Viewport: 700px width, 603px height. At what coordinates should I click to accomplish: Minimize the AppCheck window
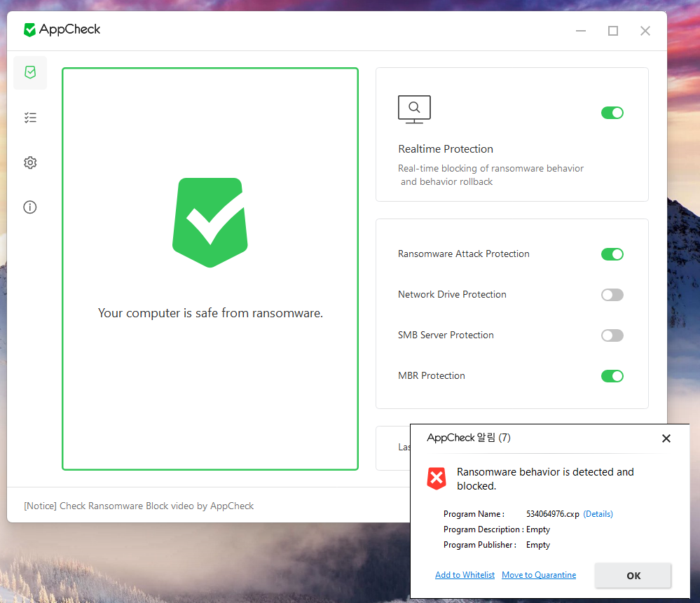[581, 31]
